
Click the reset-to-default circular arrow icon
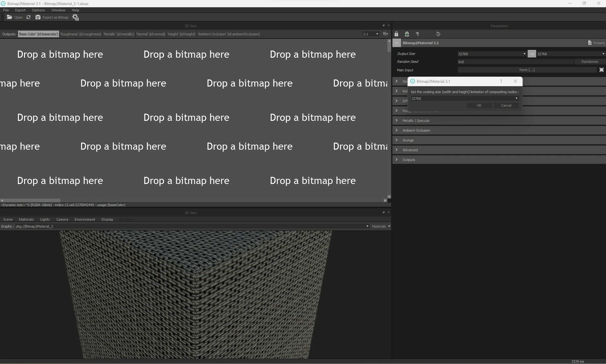[438, 34]
